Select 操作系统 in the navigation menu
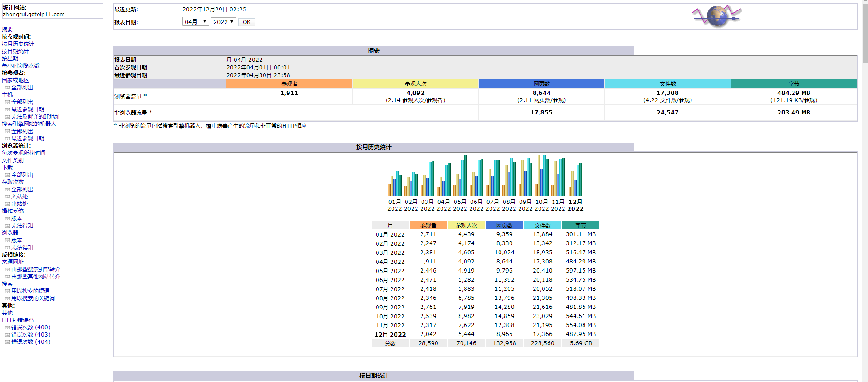Image resolution: width=868 pixels, height=382 pixels. coord(13,211)
